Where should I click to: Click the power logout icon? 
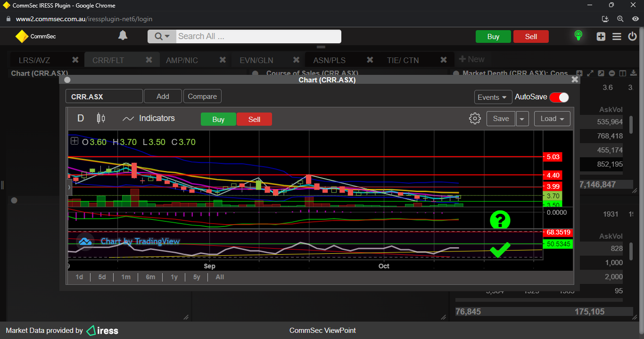coord(633,36)
